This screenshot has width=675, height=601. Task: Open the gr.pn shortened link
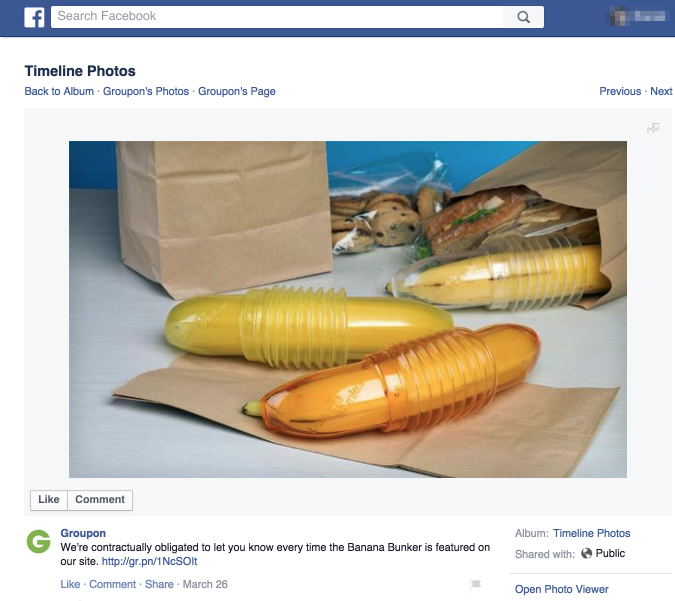point(149,561)
